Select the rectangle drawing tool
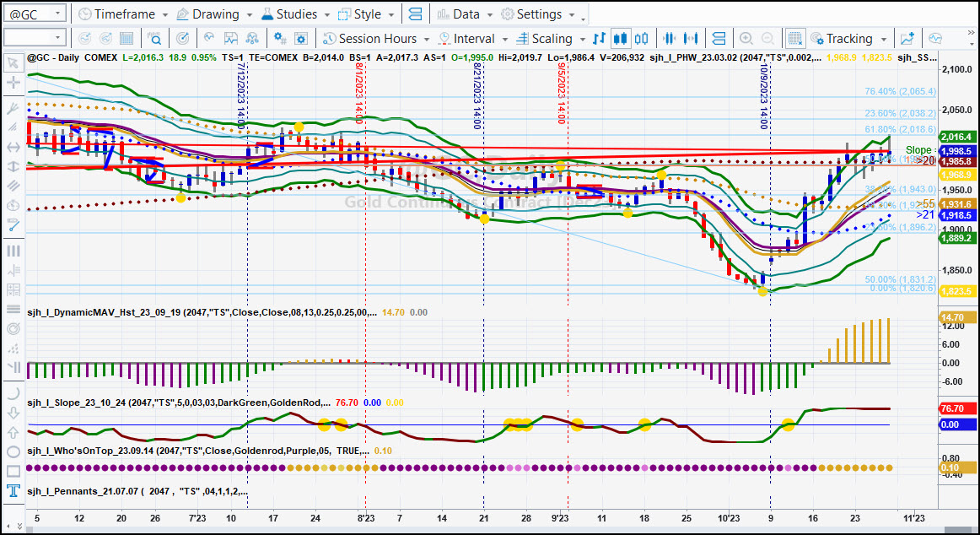The height and width of the screenshot is (535, 980). click(13, 471)
